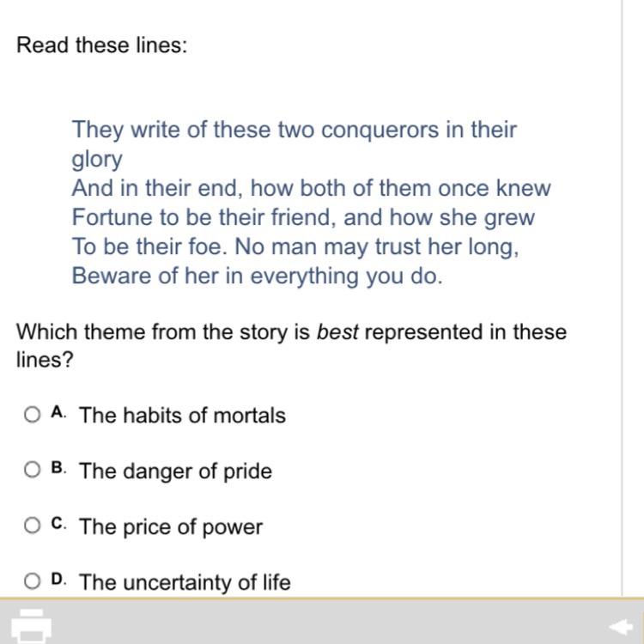The height and width of the screenshot is (644, 644).
Task: Select radio button for answer D
Action: (x=32, y=581)
